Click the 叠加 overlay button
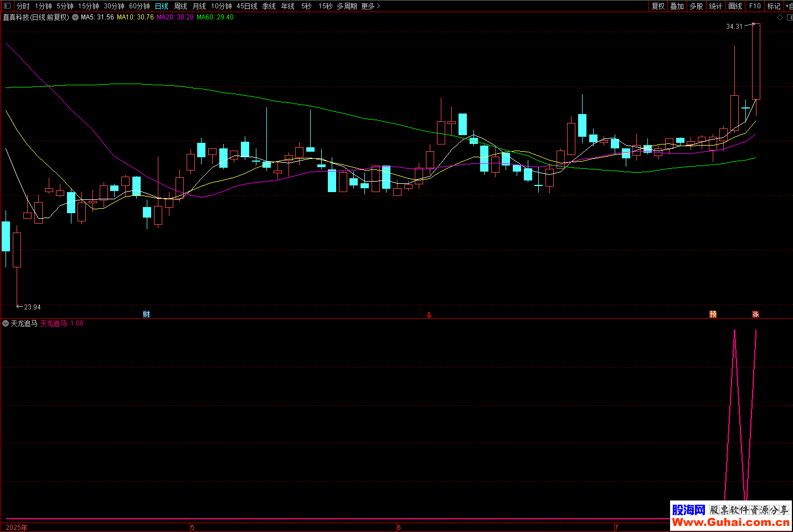793x532 pixels. click(677, 6)
